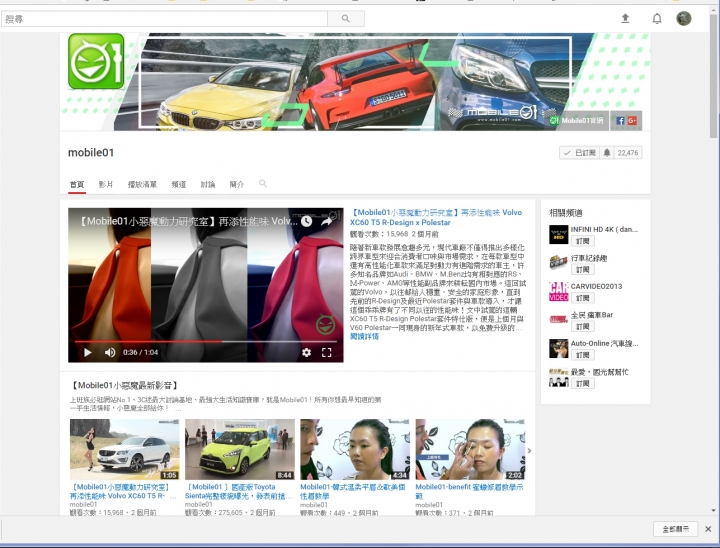The height and width of the screenshot is (548, 720).
Task: Subscribe to CARVIDEO2013 channel
Action: pos(583,298)
